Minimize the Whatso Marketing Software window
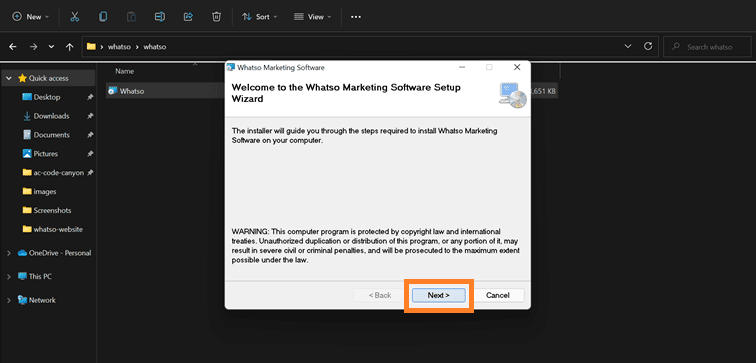This screenshot has width=756, height=363. tap(462, 67)
